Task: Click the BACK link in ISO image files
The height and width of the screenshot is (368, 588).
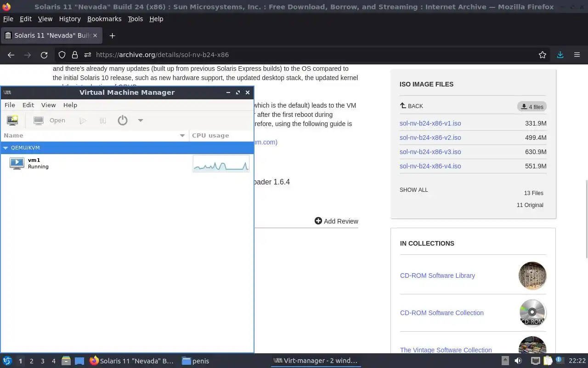Action: [x=412, y=106]
